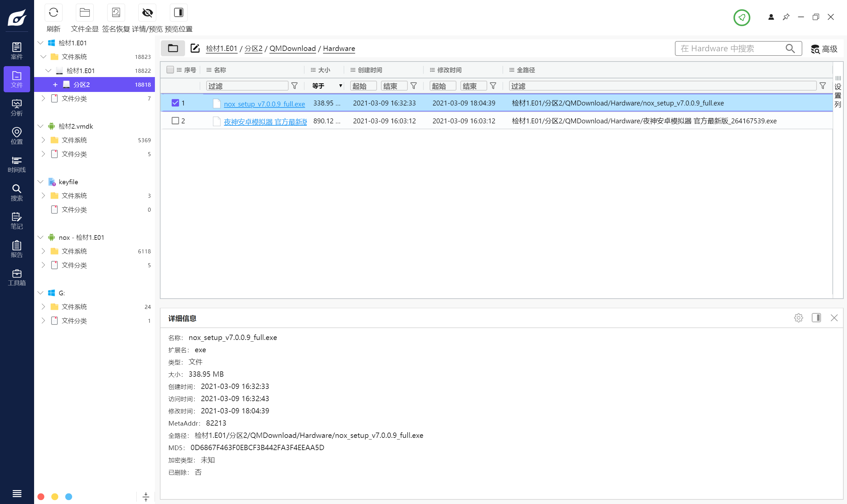
Task: Expand 文件系统 under keyfile
Action: [43, 196]
